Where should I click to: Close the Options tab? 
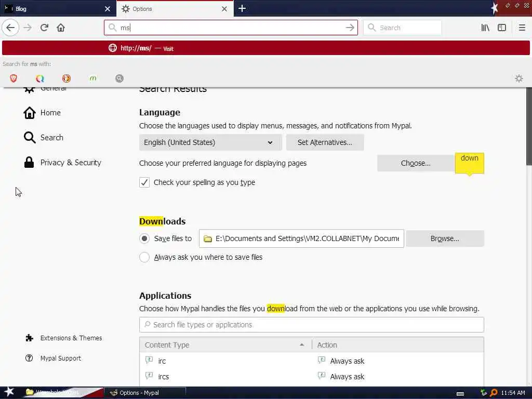(x=224, y=9)
